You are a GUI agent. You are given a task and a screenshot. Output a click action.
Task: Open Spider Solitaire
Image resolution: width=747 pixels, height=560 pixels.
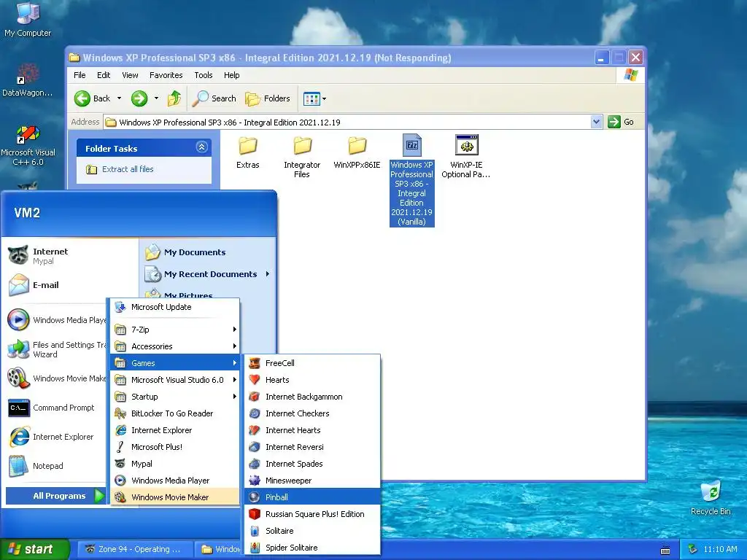point(312,547)
